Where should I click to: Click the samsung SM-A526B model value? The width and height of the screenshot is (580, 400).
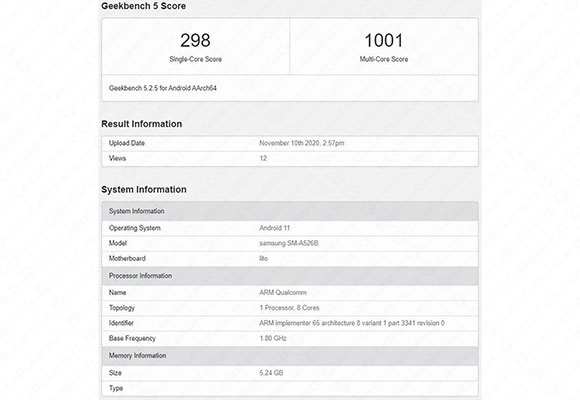pos(289,243)
